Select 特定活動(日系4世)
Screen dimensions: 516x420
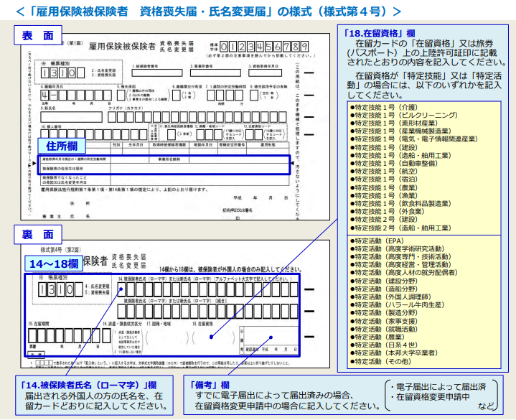pos(384,345)
